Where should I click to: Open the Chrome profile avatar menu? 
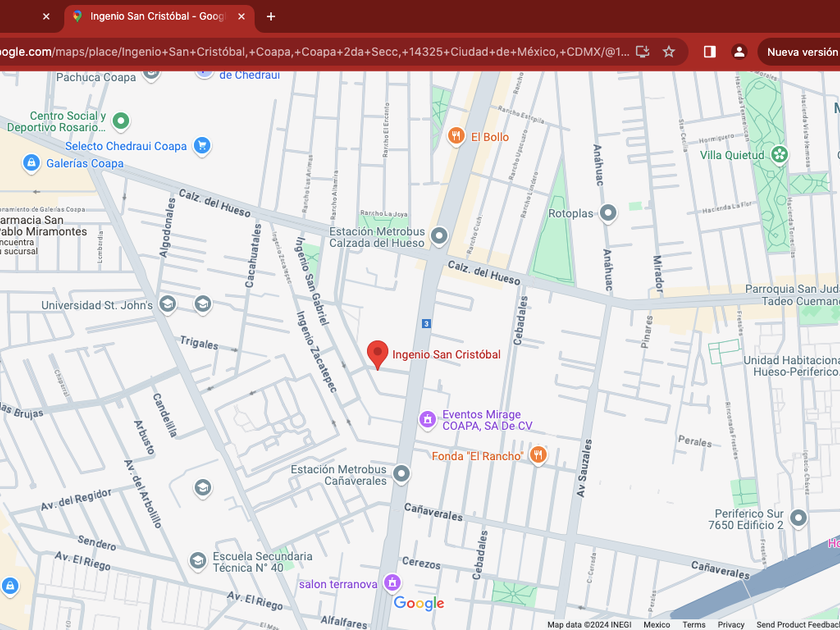click(x=739, y=52)
